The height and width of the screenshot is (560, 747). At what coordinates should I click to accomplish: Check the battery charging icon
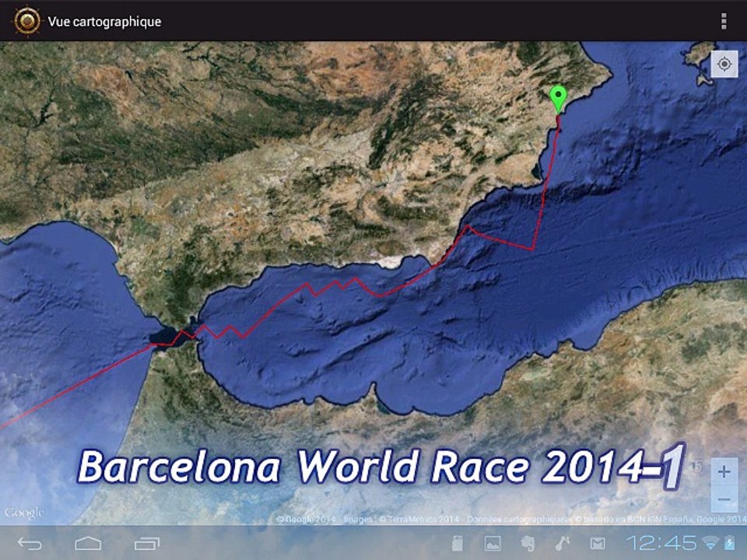click(731, 544)
